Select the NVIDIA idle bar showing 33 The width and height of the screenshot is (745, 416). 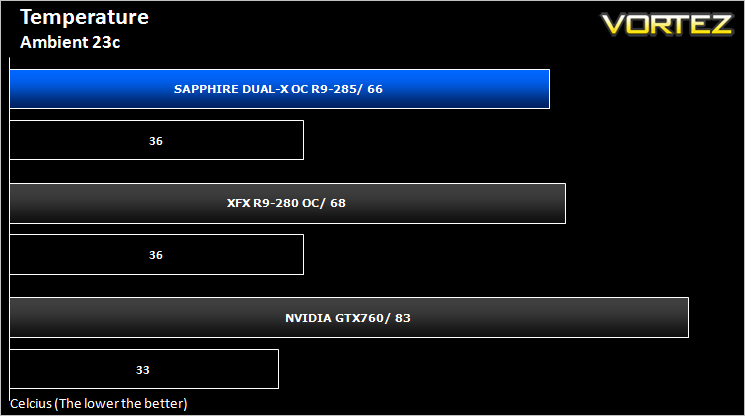[x=144, y=369]
